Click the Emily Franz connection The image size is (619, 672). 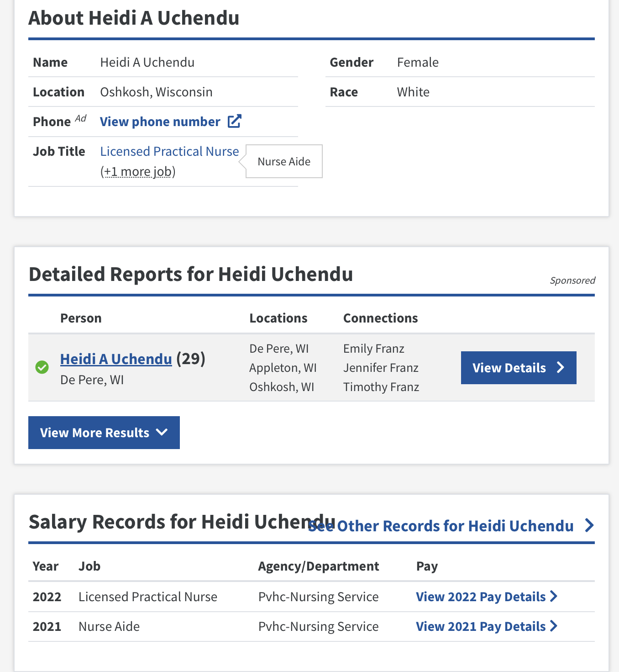coord(374,349)
